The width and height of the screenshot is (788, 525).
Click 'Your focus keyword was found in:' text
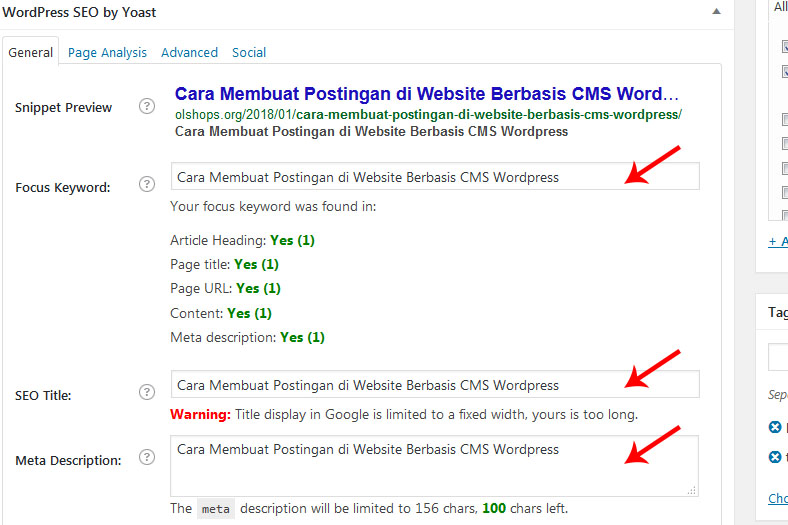[x=273, y=206]
